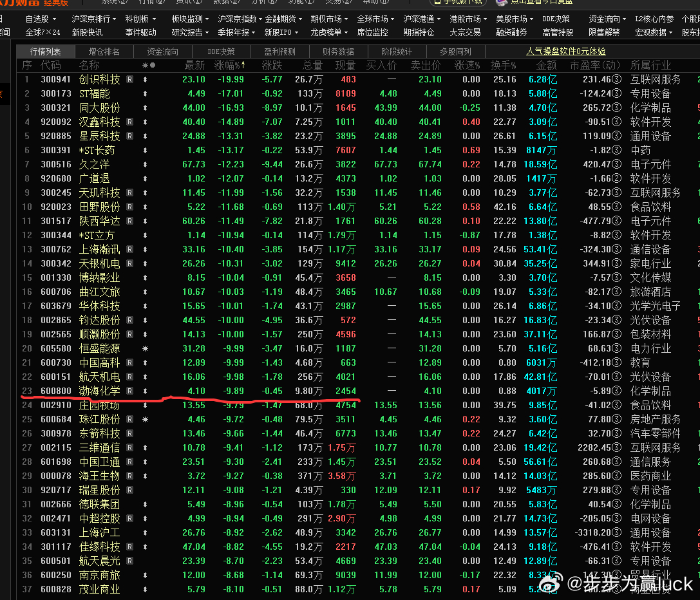Viewport: 700px width, 600px height.
Task: Sort by the 换手% column header
Action: click(503, 65)
